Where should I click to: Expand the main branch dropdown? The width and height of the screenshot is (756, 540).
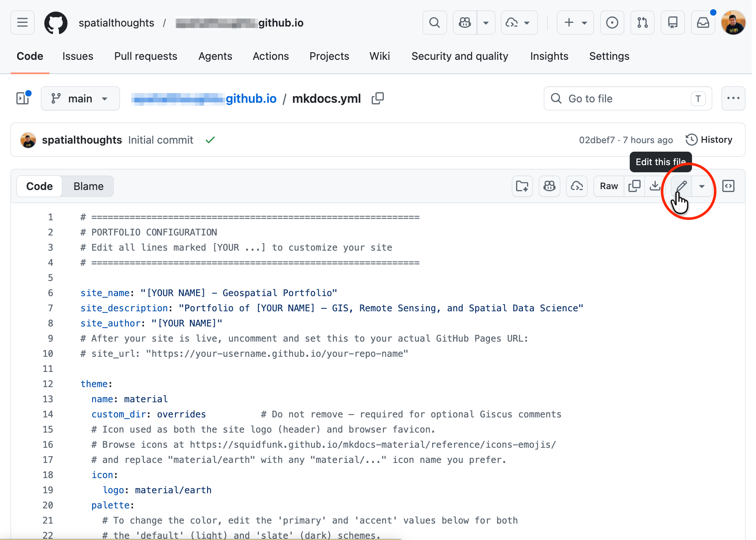[x=80, y=99]
